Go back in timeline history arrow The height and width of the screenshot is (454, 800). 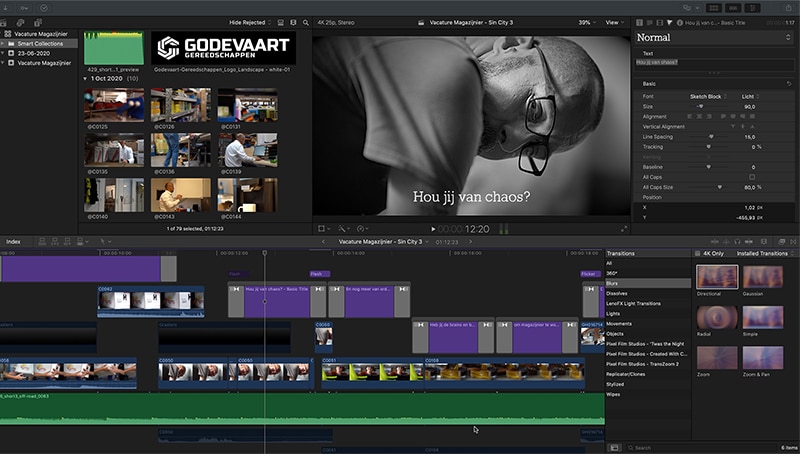pyautogui.click(x=323, y=241)
